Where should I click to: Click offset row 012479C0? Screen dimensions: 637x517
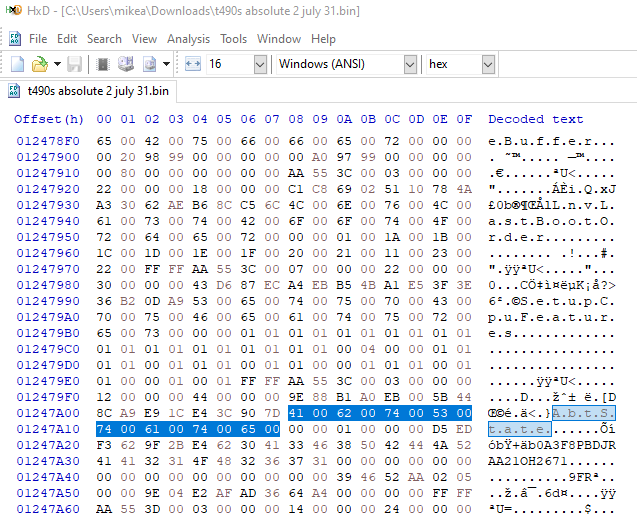48,349
